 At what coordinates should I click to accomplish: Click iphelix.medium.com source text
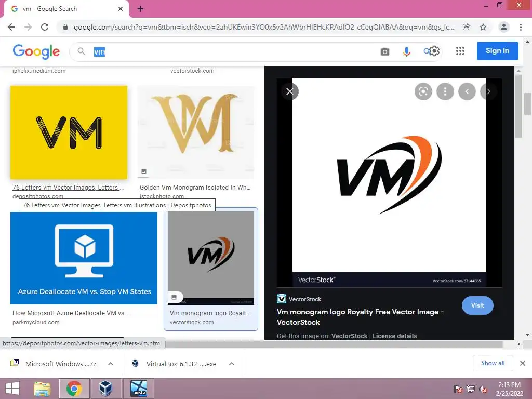pos(39,71)
